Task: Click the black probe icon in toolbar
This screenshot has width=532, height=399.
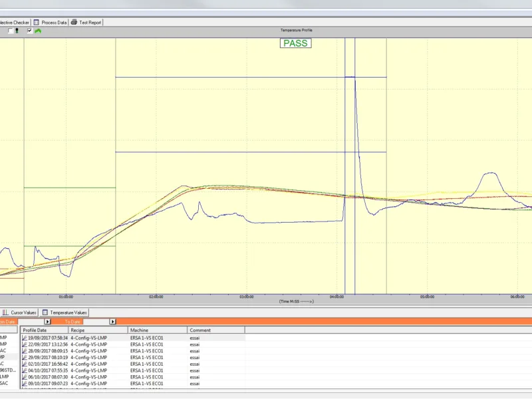Action: (17, 31)
